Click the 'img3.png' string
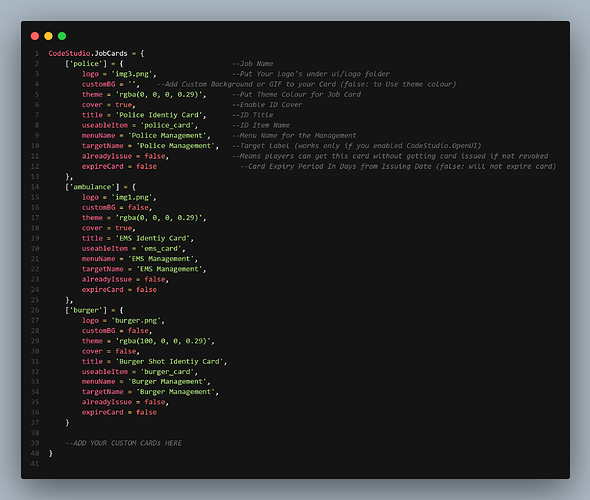The width and height of the screenshot is (590, 500). pyautogui.click(x=132, y=74)
